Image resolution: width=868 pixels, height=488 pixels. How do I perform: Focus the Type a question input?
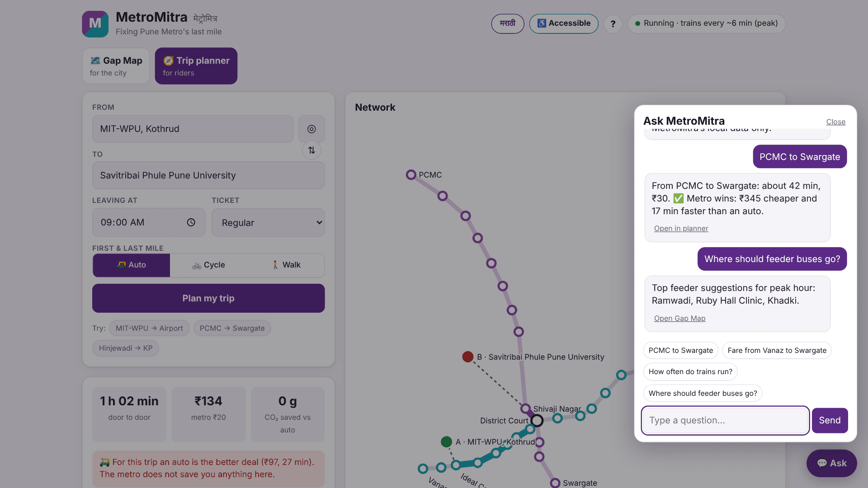tap(725, 421)
